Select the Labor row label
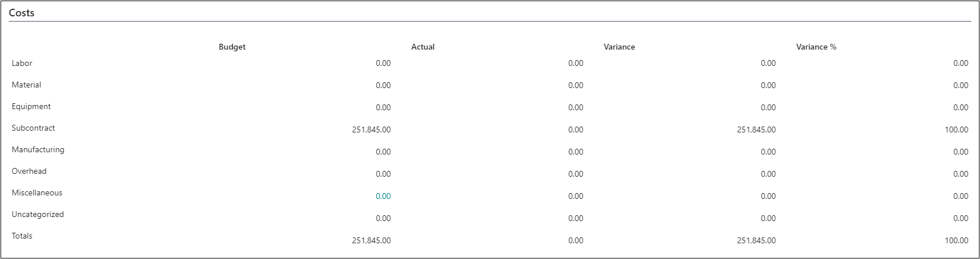Image resolution: width=980 pixels, height=259 pixels. [x=22, y=63]
